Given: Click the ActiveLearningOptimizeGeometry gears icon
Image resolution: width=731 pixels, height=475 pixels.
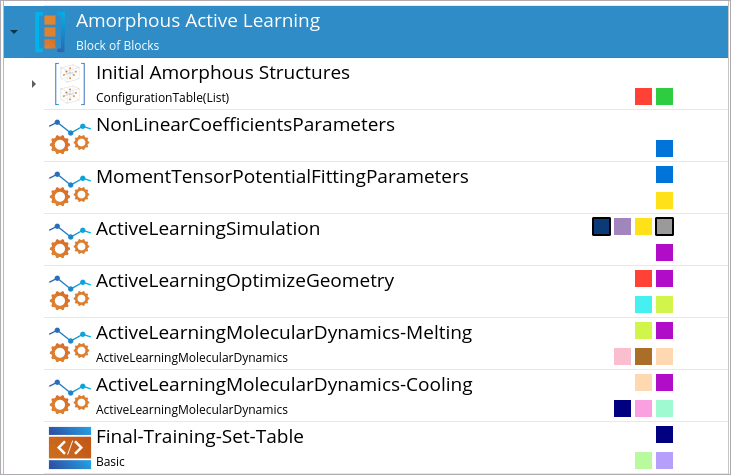Looking at the screenshot, I should pyautogui.click(x=70, y=293).
